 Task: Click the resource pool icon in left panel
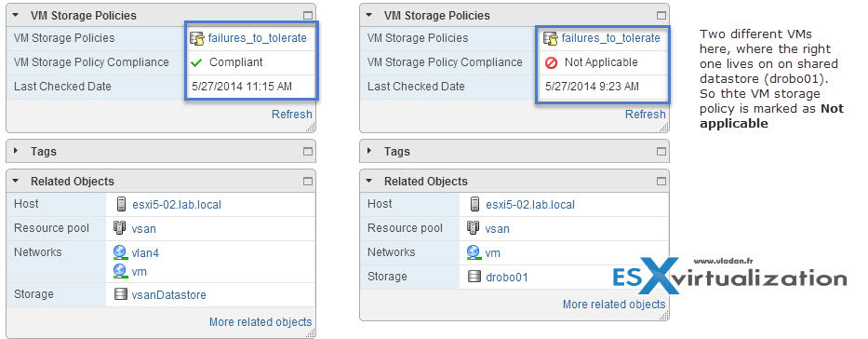coord(120,227)
